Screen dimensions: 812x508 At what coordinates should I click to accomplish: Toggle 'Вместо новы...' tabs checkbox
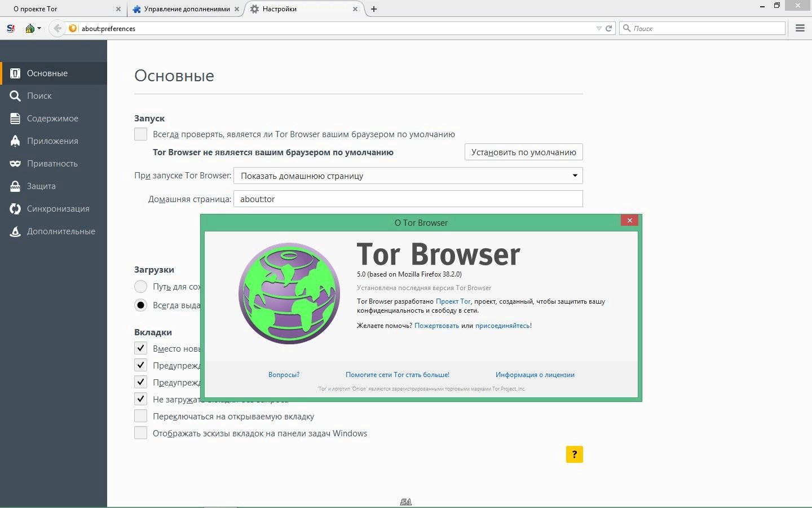(x=140, y=348)
